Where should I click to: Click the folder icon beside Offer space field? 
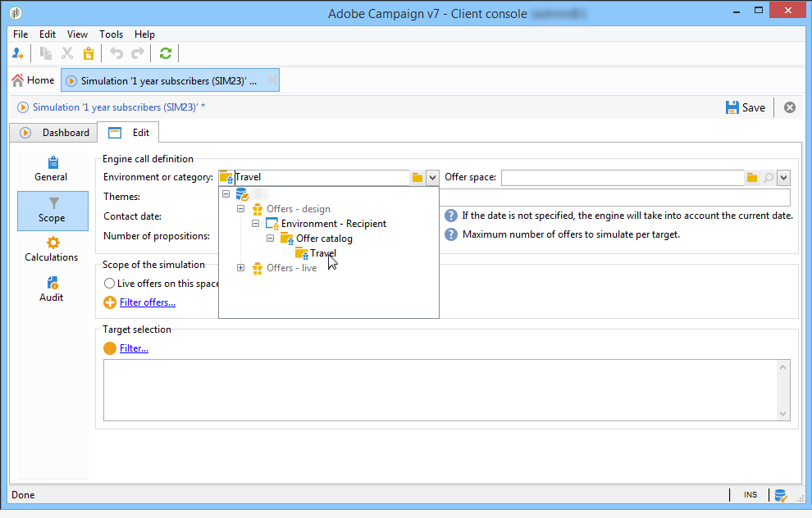752,178
